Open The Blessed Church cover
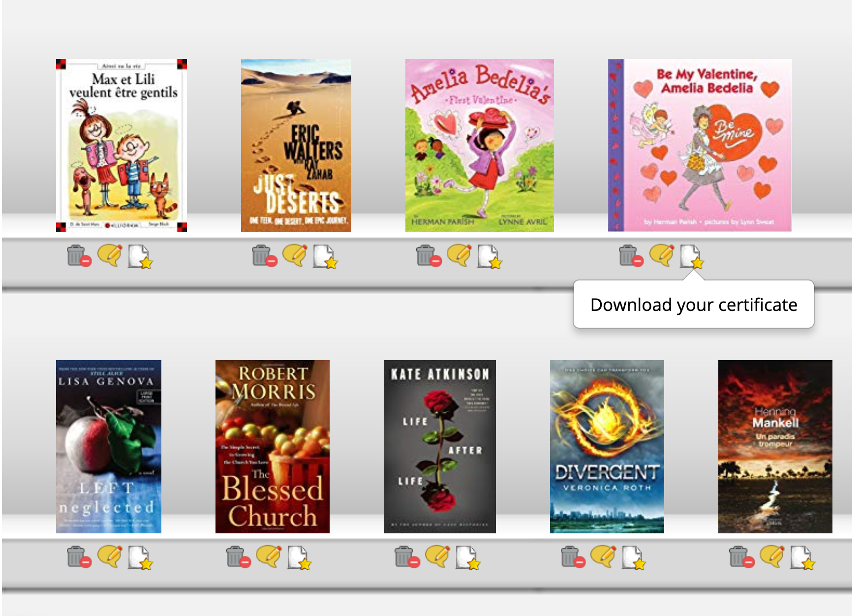Image resolution: width=860 pixels, height=616 pixels. [273, 447]
